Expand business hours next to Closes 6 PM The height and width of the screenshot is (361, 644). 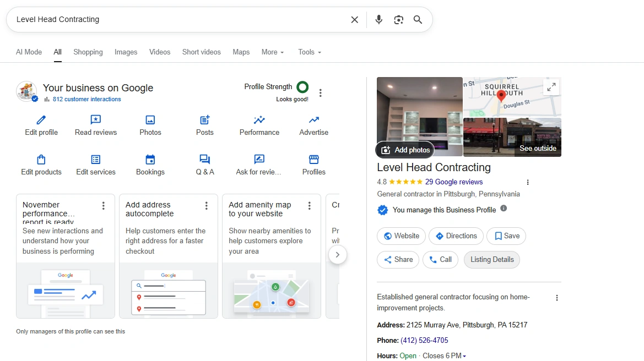tap(464, 356)
